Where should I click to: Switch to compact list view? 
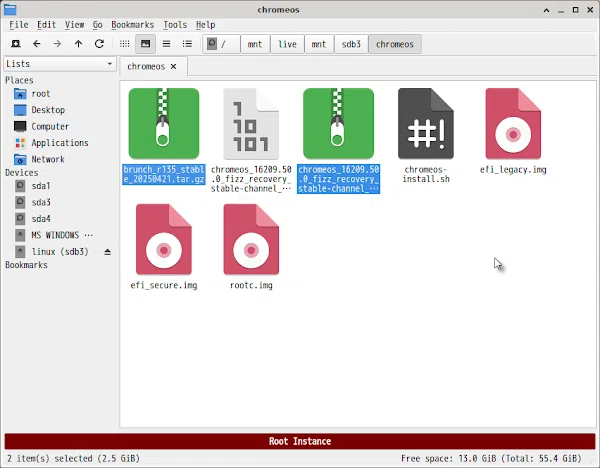tap(166, 44)
